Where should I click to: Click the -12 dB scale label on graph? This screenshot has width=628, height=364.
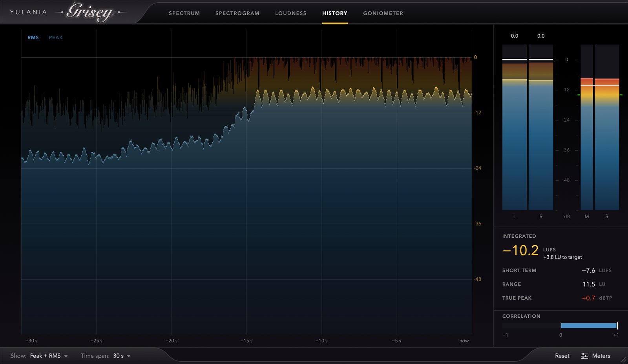[x=478, y=113]
